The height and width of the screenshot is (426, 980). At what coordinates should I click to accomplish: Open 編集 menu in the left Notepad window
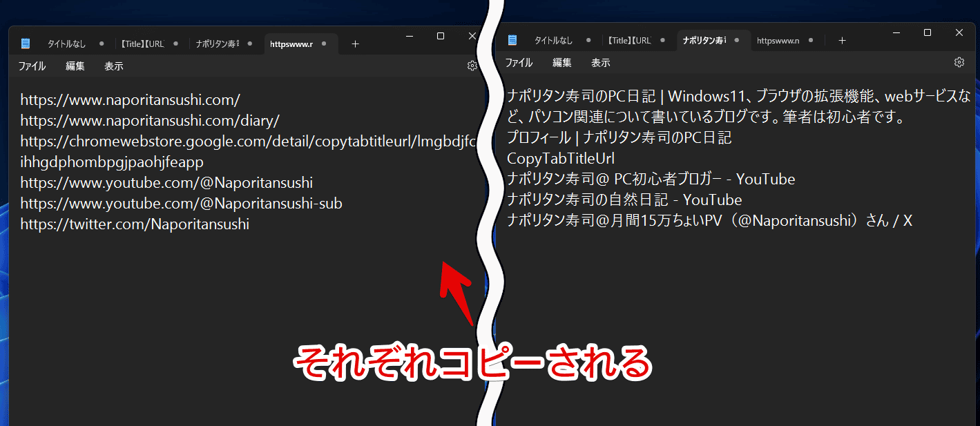pos(75,66)
